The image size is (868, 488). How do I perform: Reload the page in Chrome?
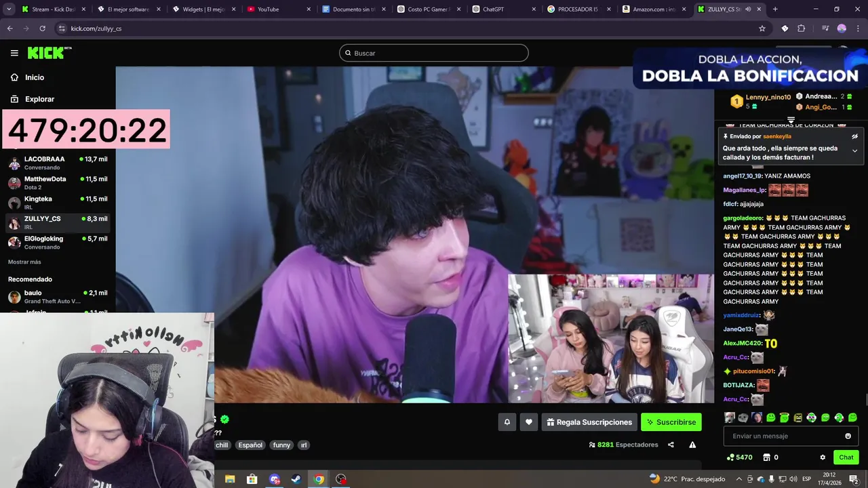click(42, 28)
